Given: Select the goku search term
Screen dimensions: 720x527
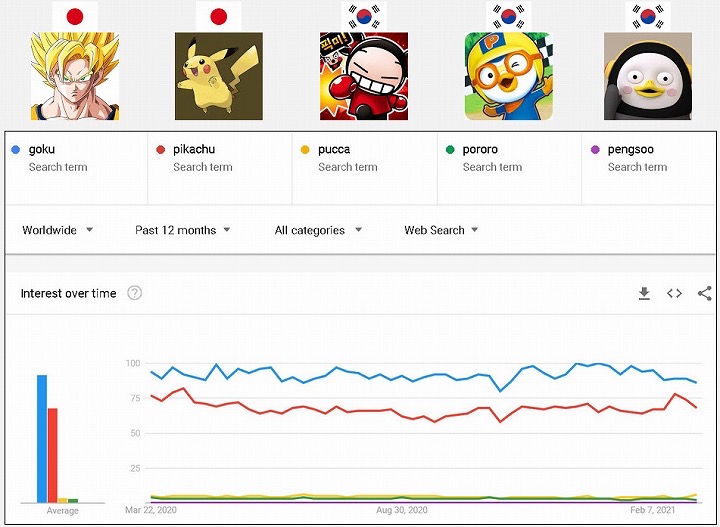Looking at the screenshot, I should (x=42, y=150).
